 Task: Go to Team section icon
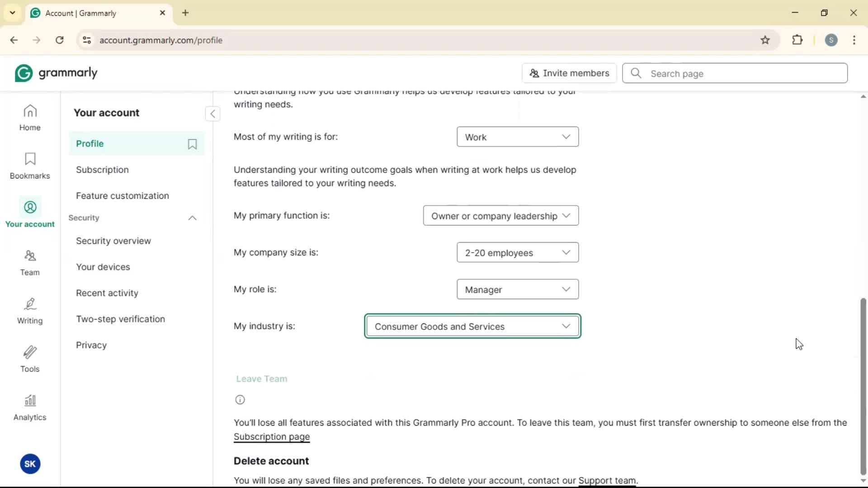click(x=30, y=263)
